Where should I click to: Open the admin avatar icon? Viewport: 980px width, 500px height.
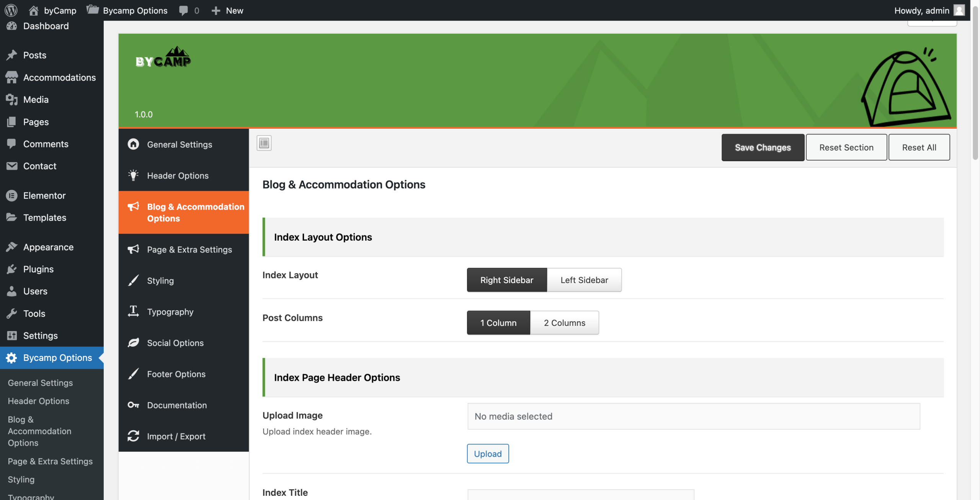(959, 10)
